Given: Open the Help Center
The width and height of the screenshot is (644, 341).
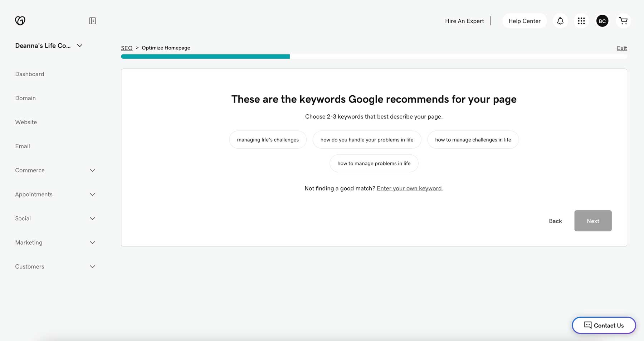Looking at the screenshot, I should tap(524, 21).
